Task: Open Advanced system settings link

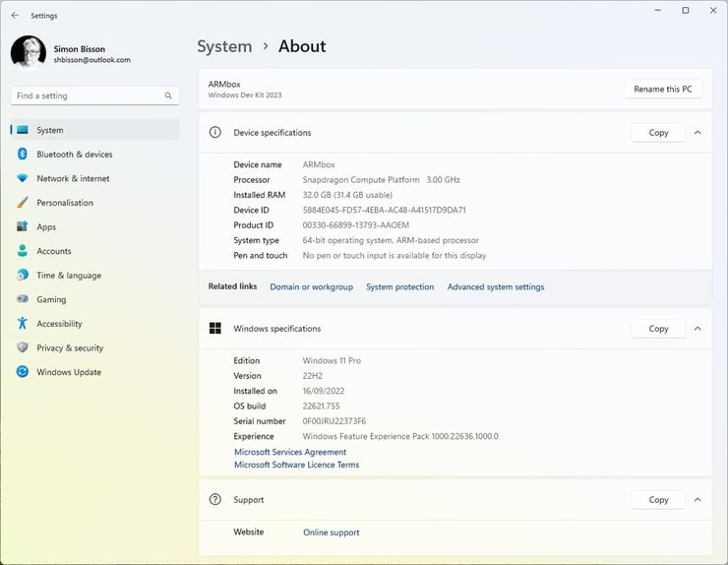Action: (x=495, y=287)
